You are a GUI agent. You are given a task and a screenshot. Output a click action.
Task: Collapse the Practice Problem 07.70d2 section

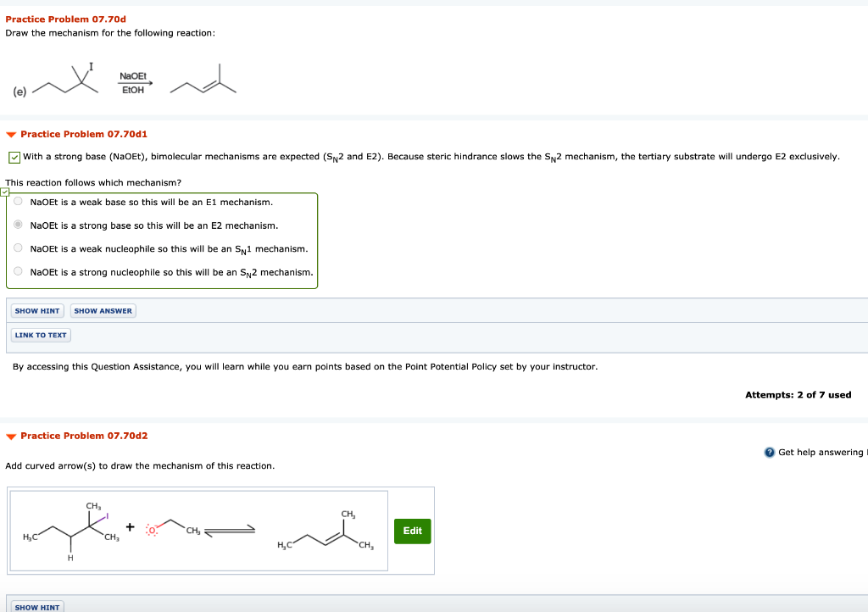click(x=9, y=436)
